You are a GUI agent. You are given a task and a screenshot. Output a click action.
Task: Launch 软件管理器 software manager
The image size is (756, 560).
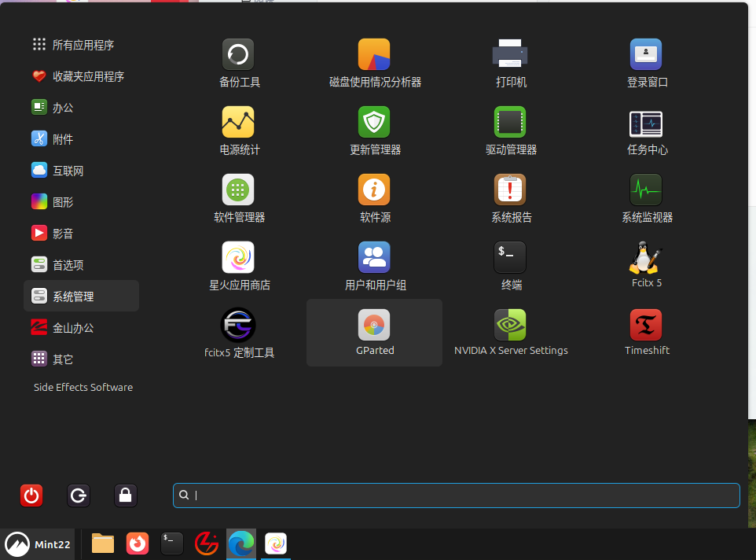239,198
